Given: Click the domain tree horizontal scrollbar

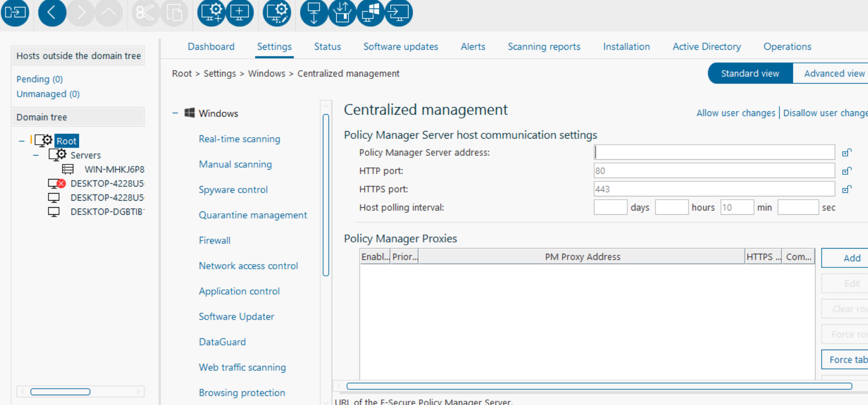Looking at the screenshot, I should 61,391.
